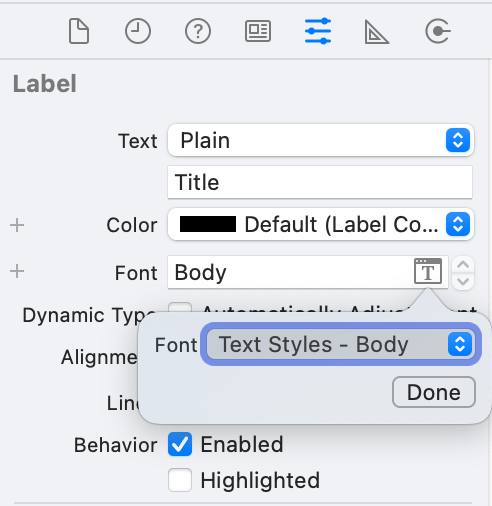Screen dimensions: 492x506
Task: Enable the Highlighted checkbox
Action: tap(180, 480)
